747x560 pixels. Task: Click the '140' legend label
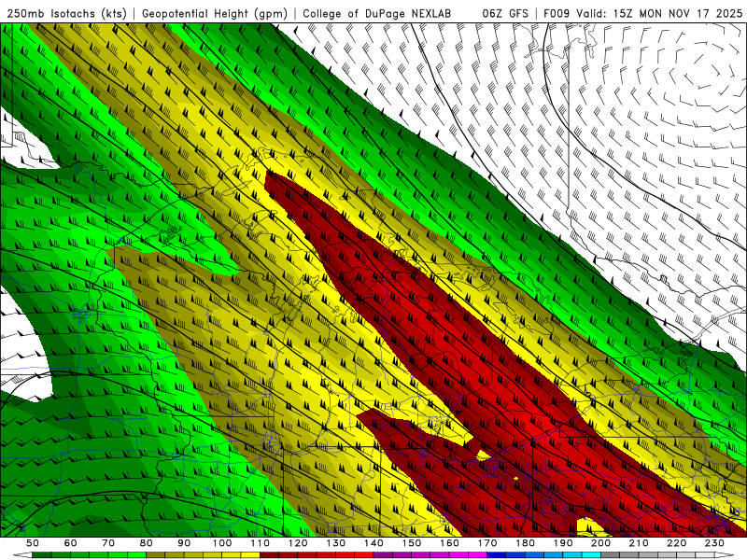coord(373,543)
